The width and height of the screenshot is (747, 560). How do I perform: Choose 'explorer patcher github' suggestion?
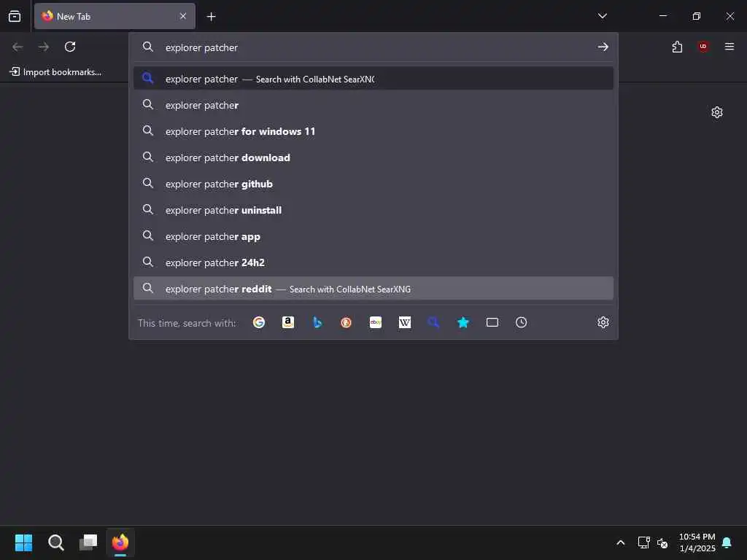click(x=373, y=184)
